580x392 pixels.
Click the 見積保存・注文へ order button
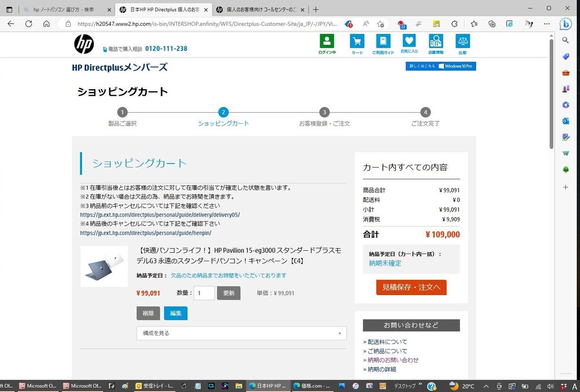click(x=411, y=287)
